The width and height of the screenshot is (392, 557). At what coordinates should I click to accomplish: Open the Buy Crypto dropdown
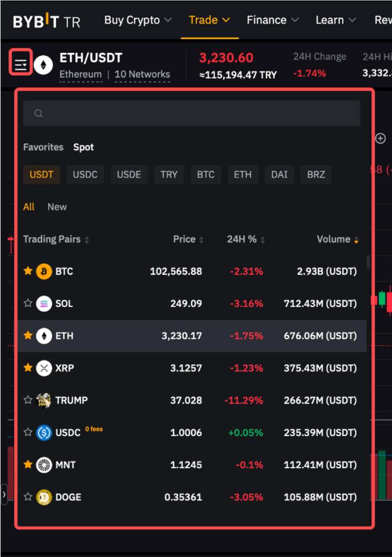(x=138, y=20)
